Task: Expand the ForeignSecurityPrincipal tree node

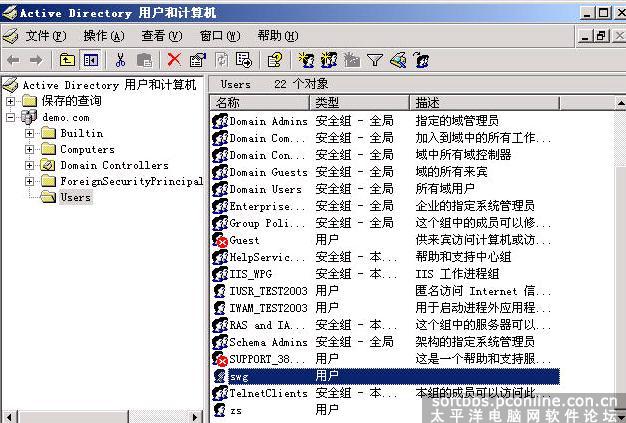Action: pos(30,181)
